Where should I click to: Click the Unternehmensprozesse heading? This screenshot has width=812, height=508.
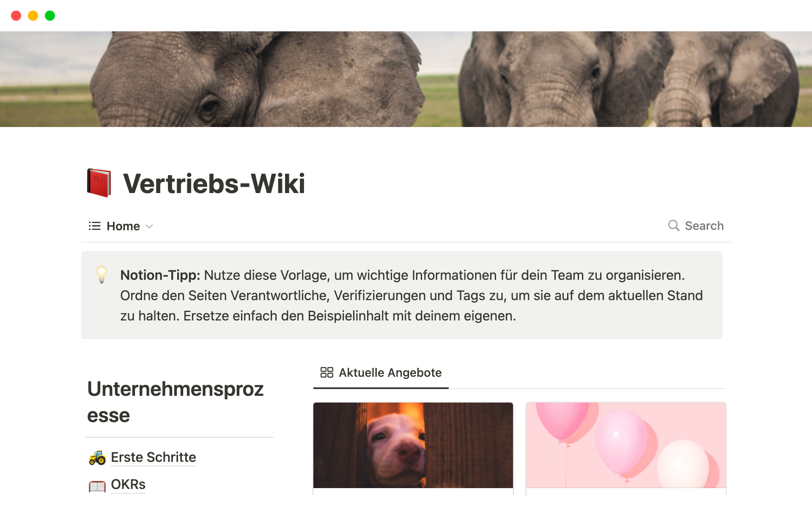pyautogui.click(x=176, y=402)
